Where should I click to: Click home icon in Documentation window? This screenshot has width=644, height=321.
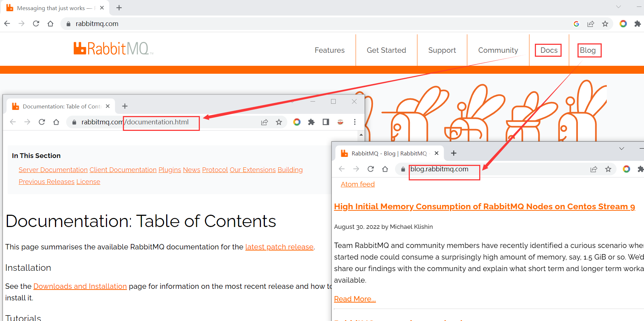(x=56, y=122)
